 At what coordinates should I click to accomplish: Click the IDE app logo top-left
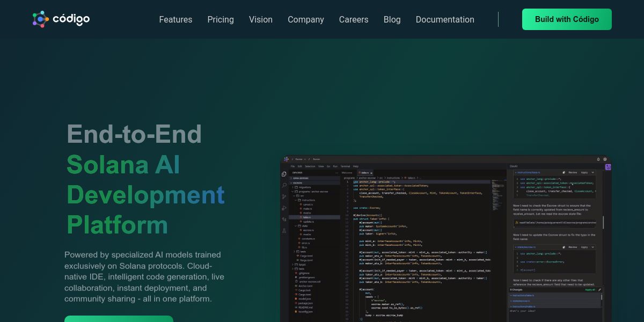286,159
